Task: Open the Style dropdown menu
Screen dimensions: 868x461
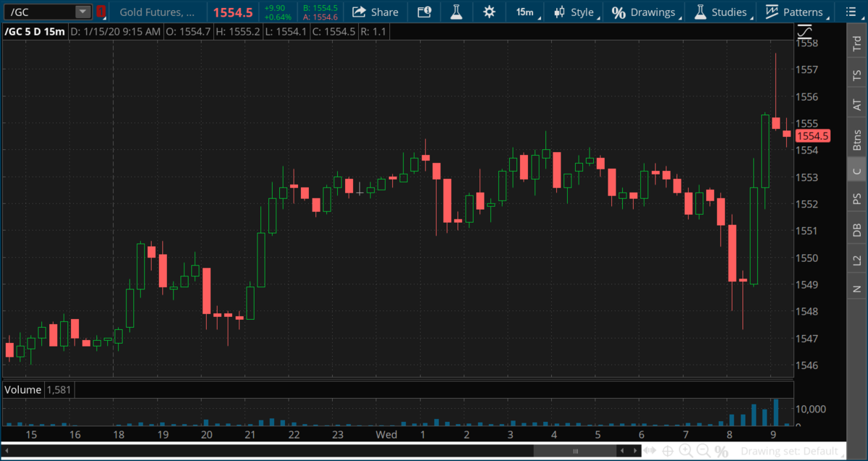Action: click(575, 12)
